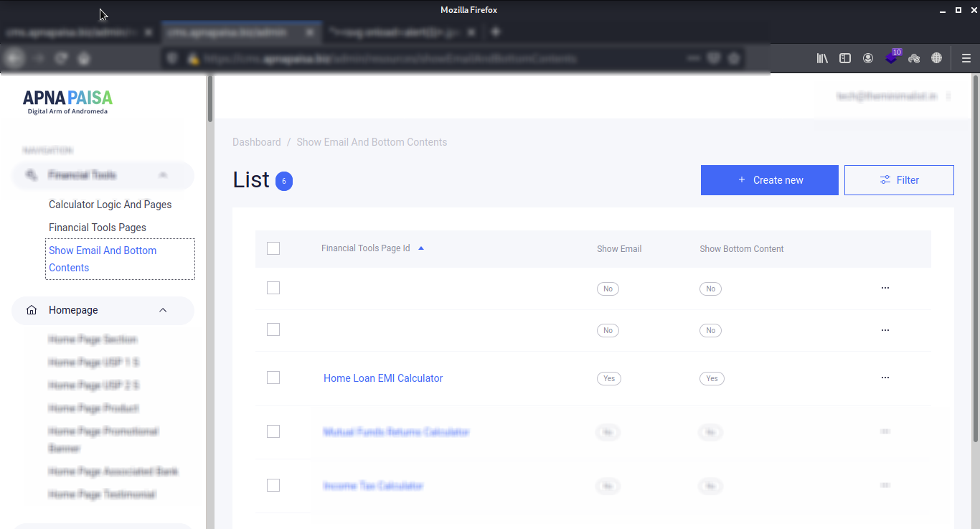980x529 pixels.
Task: Check the select-all checkbox in table header
Action: (273, 248)
